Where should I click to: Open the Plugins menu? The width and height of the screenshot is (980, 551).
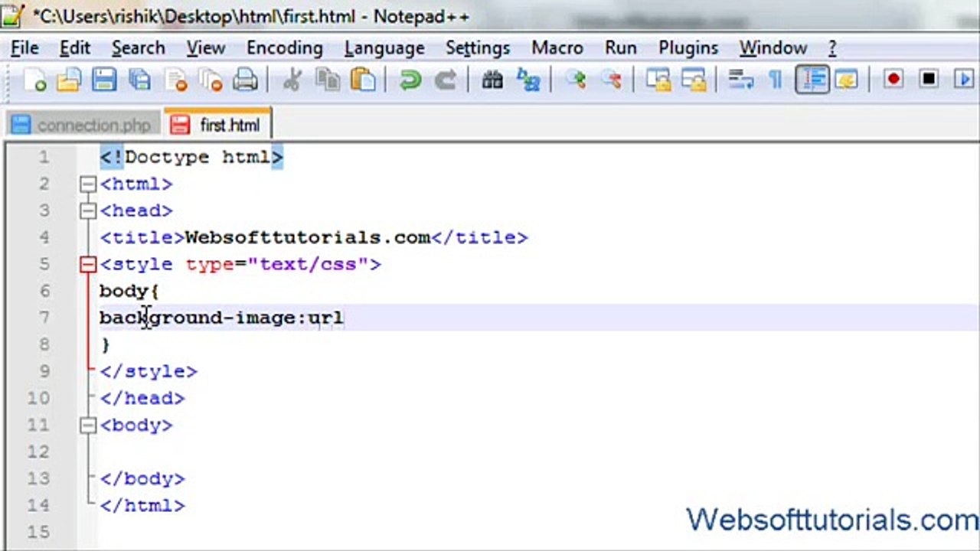coord(688,47)
